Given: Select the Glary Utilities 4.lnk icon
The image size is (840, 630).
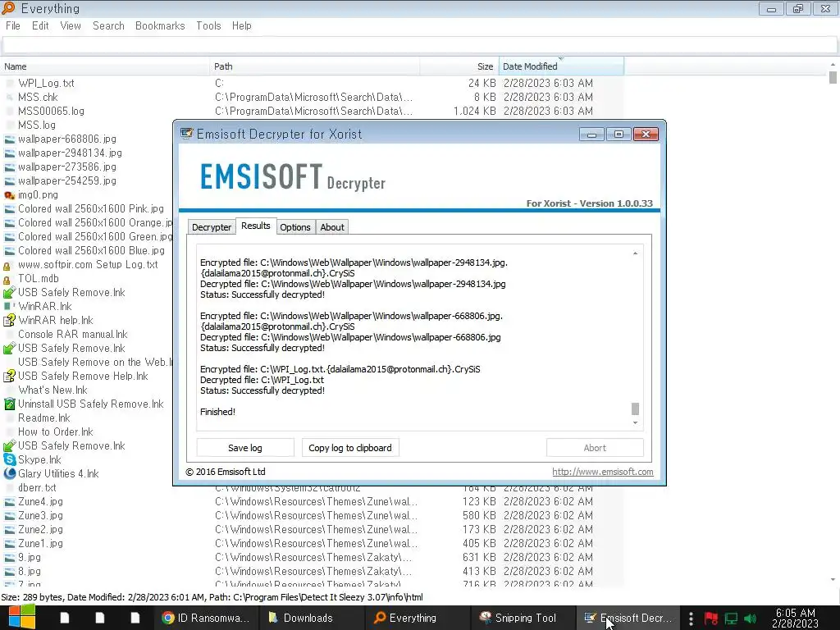Looking at the screenshot, I should pos(9,473).
